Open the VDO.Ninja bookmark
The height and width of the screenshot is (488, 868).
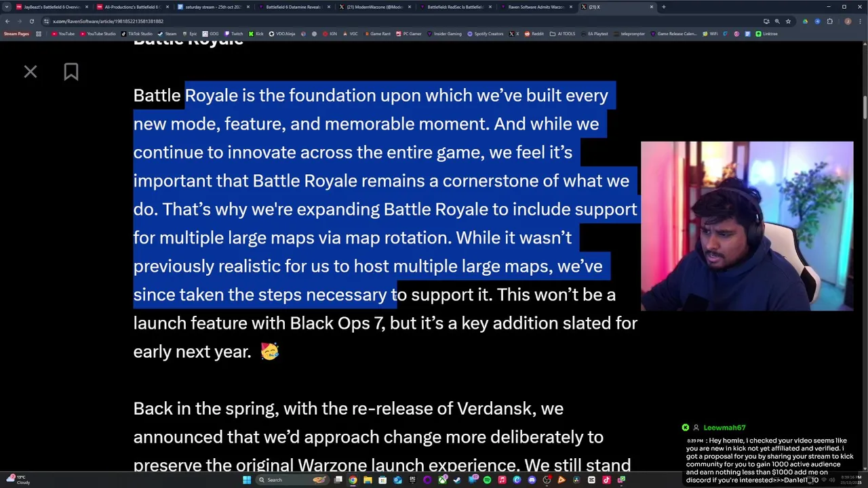click(282, 34)
